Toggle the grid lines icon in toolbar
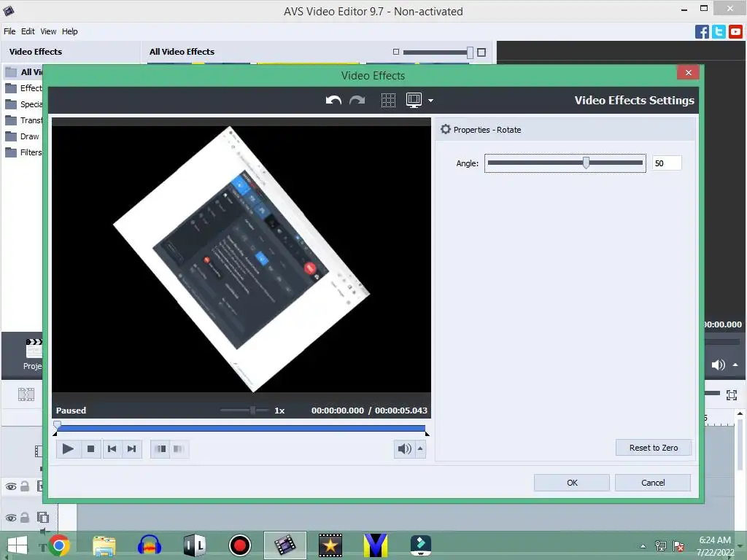 tap(388, 100)
